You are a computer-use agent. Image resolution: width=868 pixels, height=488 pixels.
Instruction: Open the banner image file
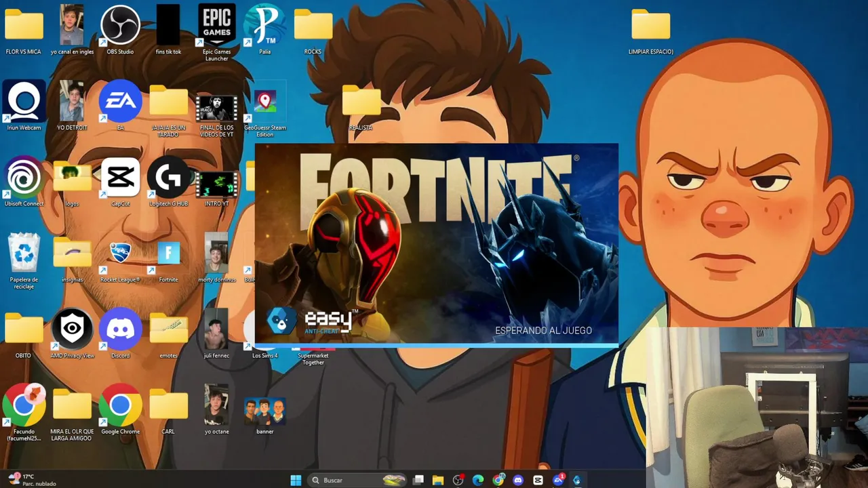tap(264, 415)
